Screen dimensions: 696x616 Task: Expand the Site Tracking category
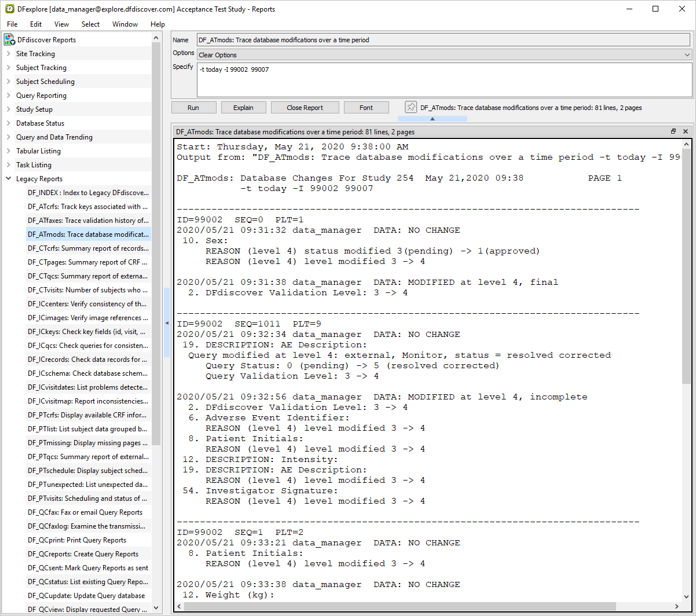pos(8,54)
